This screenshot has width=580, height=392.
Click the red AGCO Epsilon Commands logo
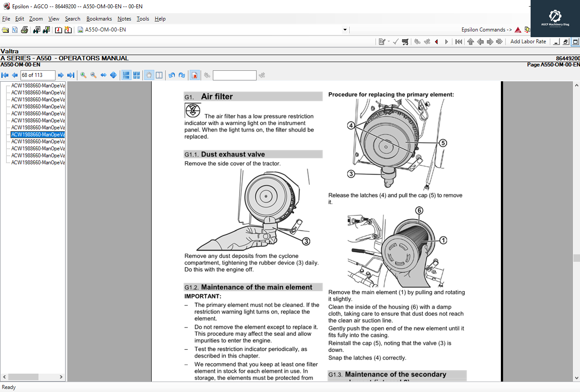tap(518, 30)
